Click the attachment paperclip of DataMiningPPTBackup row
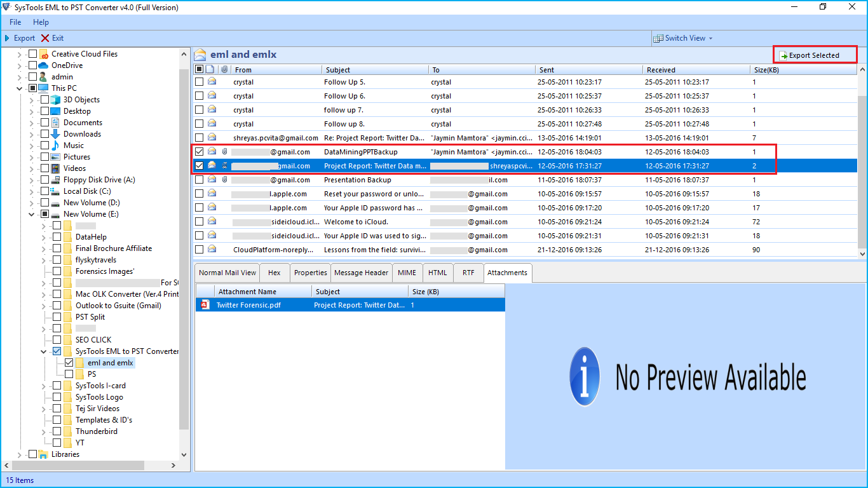The width and height of the screenshot is (868, 488). 224,152
